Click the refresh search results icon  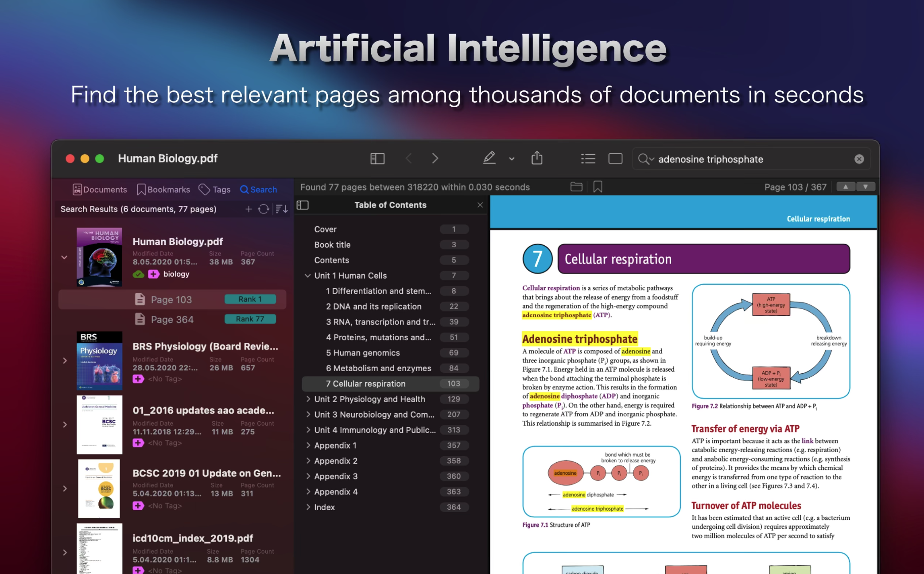tap(264, 209)
